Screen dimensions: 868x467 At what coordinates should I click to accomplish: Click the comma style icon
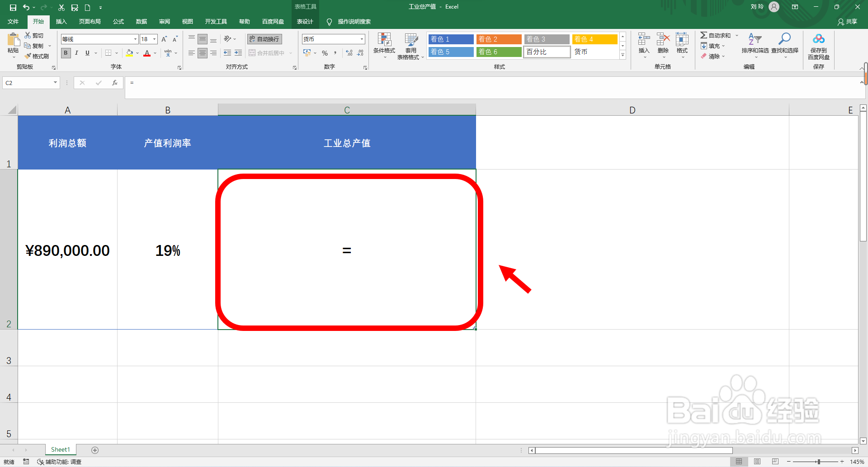(x=335, y=53)
